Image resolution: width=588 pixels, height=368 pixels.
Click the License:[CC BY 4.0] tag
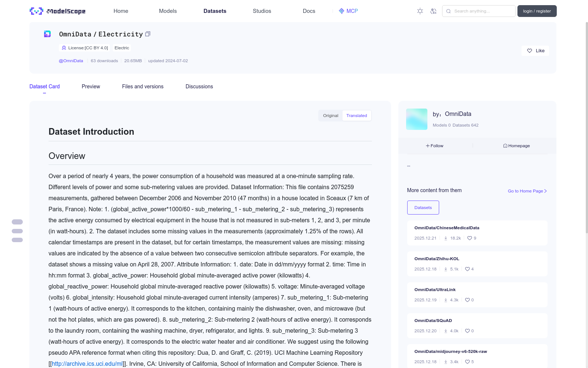click(85, 48)
